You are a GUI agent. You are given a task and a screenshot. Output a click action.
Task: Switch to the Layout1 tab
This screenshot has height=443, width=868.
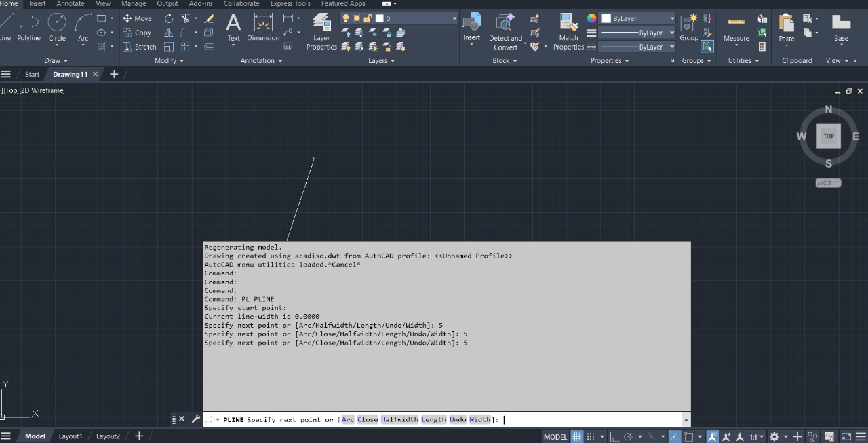pyautogui.click(x=70, y=436)
